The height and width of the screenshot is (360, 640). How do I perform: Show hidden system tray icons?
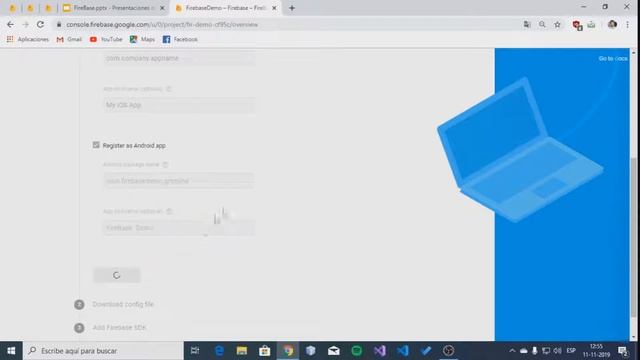(x=512, y=351)
